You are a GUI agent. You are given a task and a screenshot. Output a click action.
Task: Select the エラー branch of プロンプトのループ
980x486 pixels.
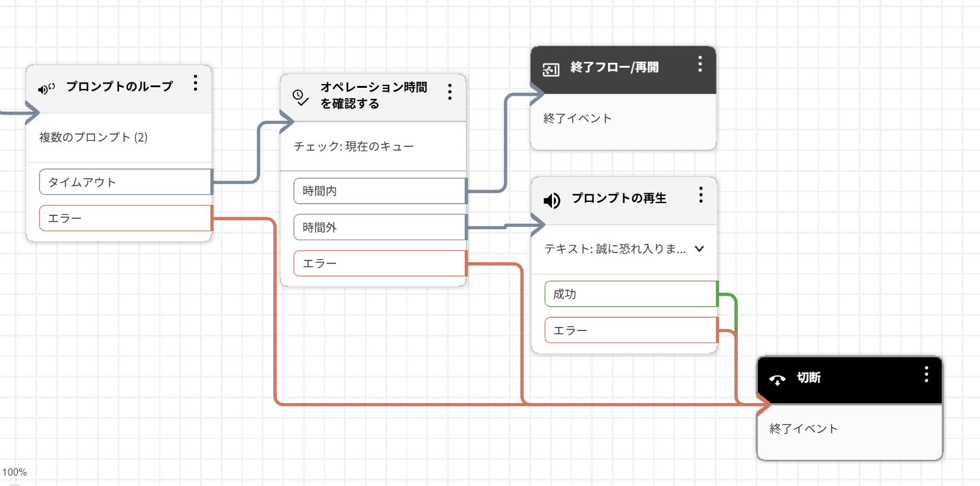coord(125,218)
